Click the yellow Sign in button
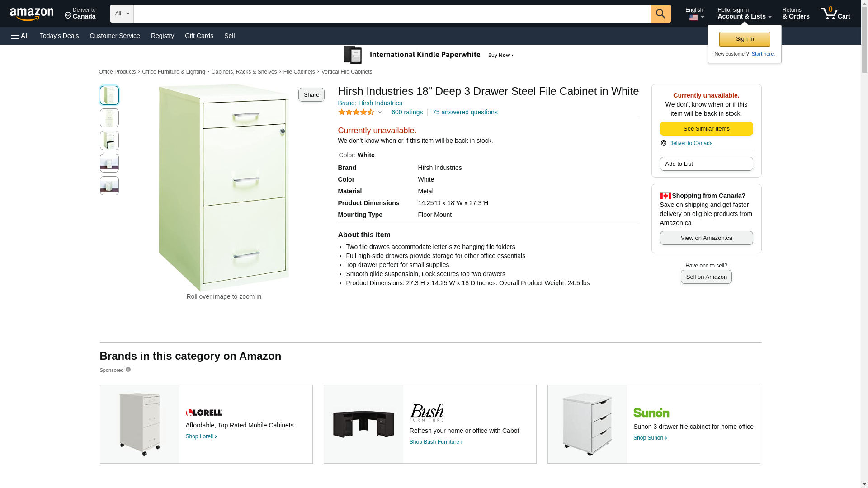 745,39
